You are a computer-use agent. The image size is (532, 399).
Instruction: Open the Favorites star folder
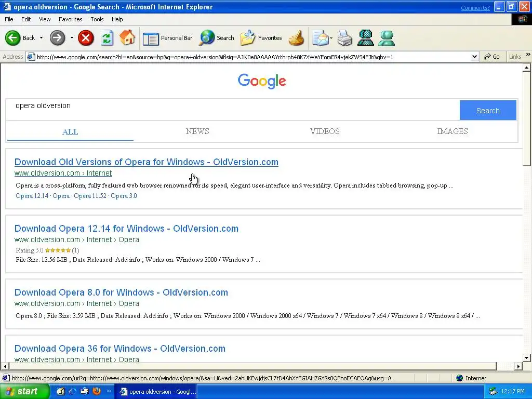261,38
